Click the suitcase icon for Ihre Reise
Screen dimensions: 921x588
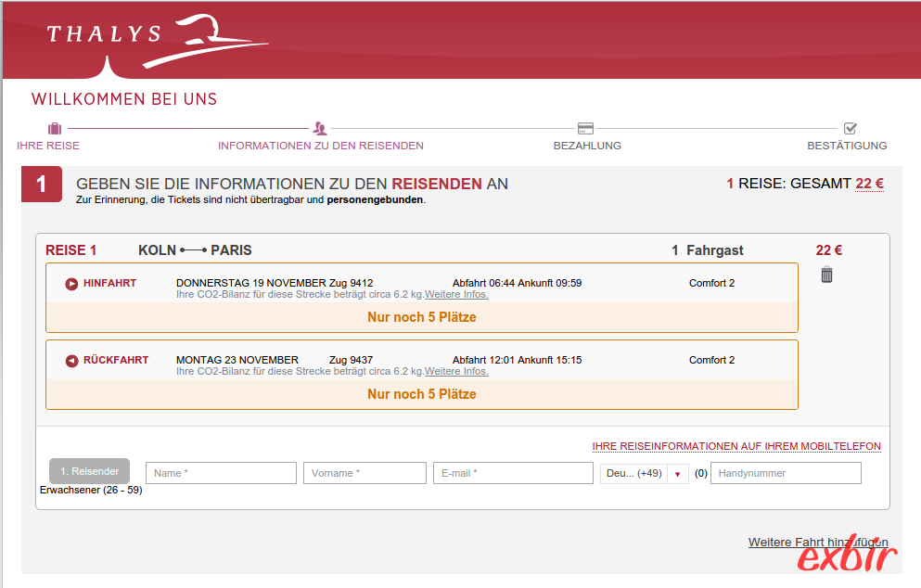tap(55, 129)
